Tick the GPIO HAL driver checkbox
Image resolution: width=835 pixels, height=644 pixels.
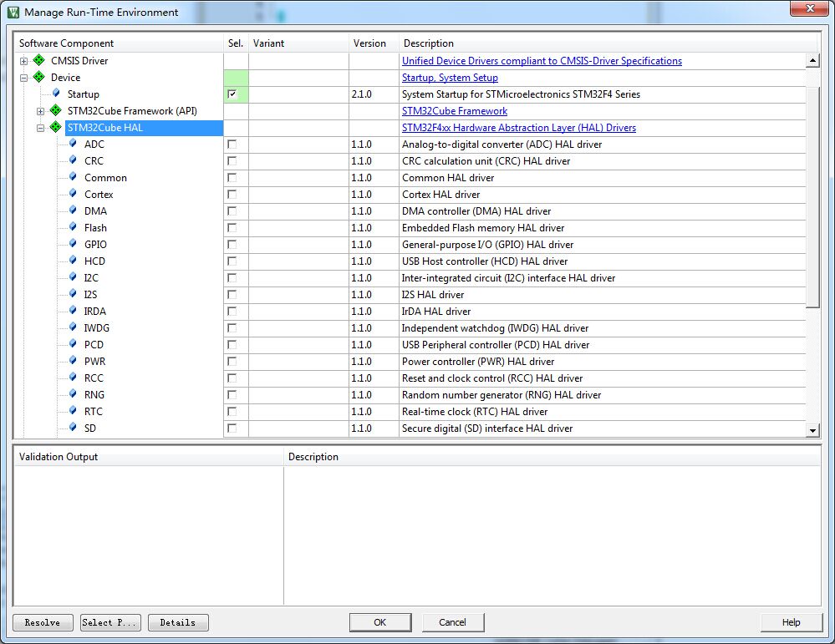tap(232, 244)
